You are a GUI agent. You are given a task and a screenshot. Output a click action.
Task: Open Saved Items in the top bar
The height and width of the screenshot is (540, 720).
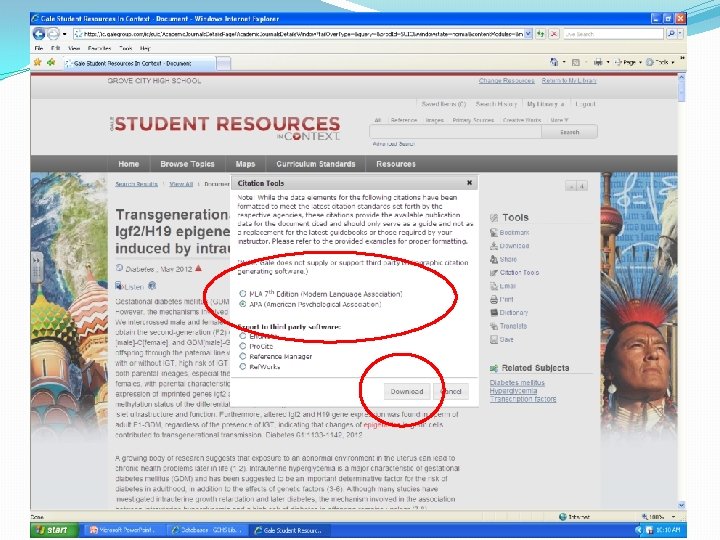coord(444,104)
